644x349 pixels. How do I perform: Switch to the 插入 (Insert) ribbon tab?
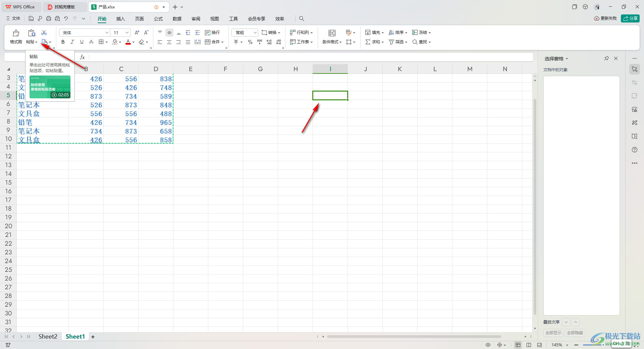pos(120,19)
